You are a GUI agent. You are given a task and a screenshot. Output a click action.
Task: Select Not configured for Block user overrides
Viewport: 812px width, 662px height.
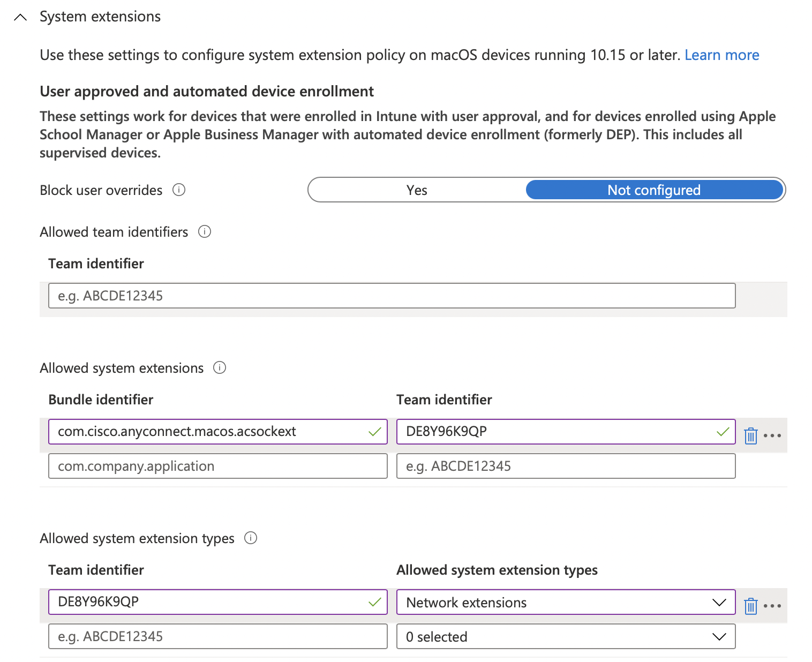click(x=653, y=190)
